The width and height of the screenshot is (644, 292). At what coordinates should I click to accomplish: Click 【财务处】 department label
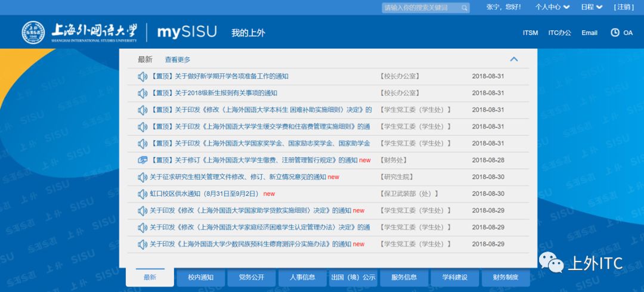click(x=394, y=160)
